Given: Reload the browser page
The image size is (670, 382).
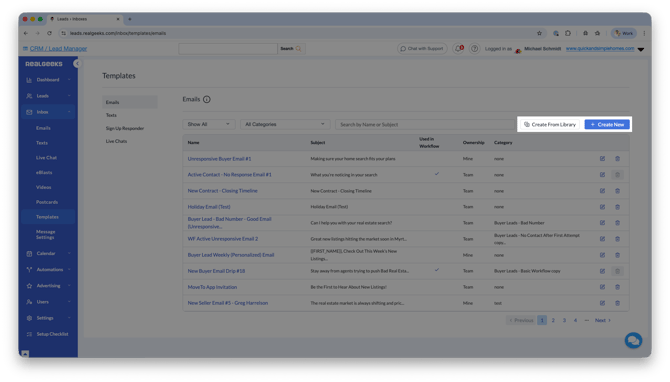Looking at the screenshot, I should 50,33.
